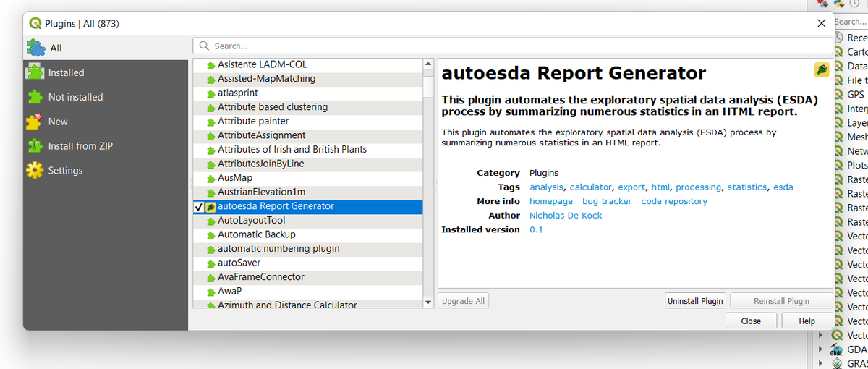Image resolution: width=868 pixels, height=369 pixels.
Task: Select the All plugins tab
Action: (105, 48)
